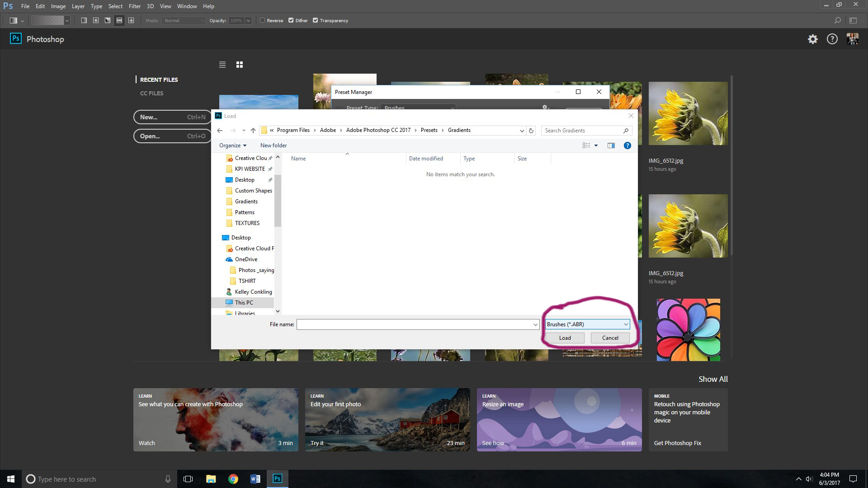Click the Search Gradients box
The image size is (868, 488).
point(586,131)
